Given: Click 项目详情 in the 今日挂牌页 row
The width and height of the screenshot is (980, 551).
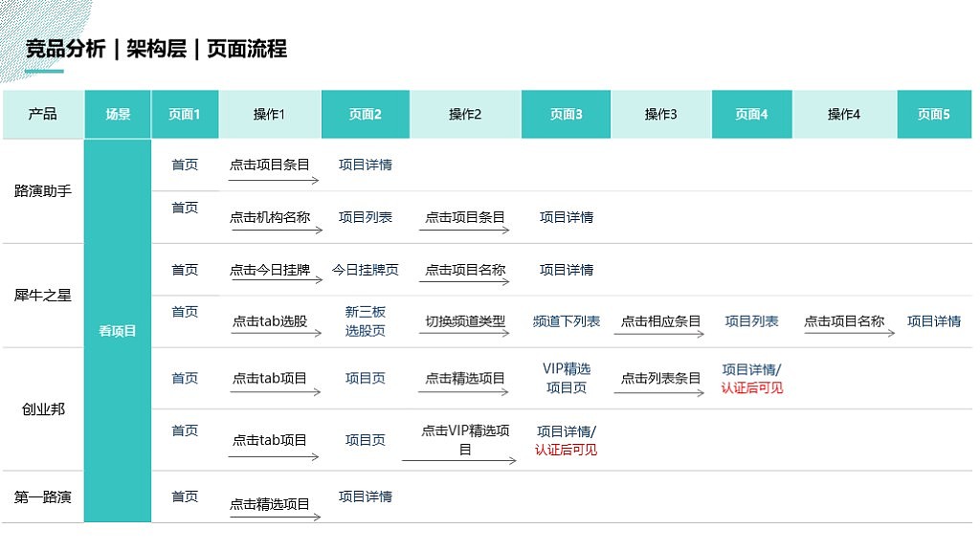Looking at the screenshot, I should pyautogui.click(x=567, y=270).
